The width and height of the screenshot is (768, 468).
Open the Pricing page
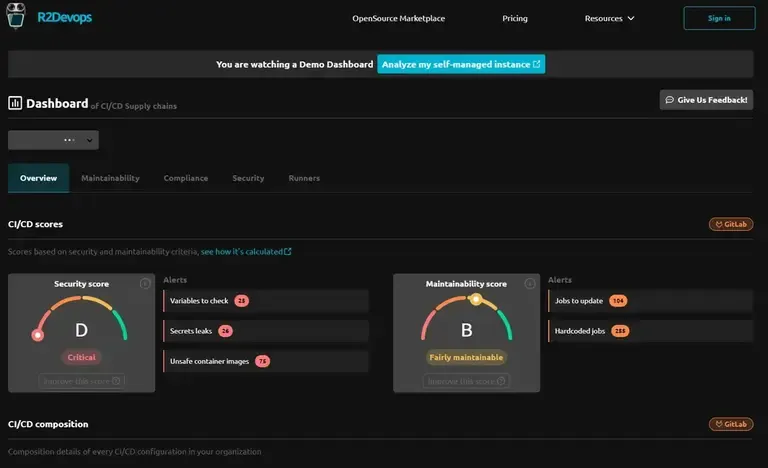tap(515, 18)
